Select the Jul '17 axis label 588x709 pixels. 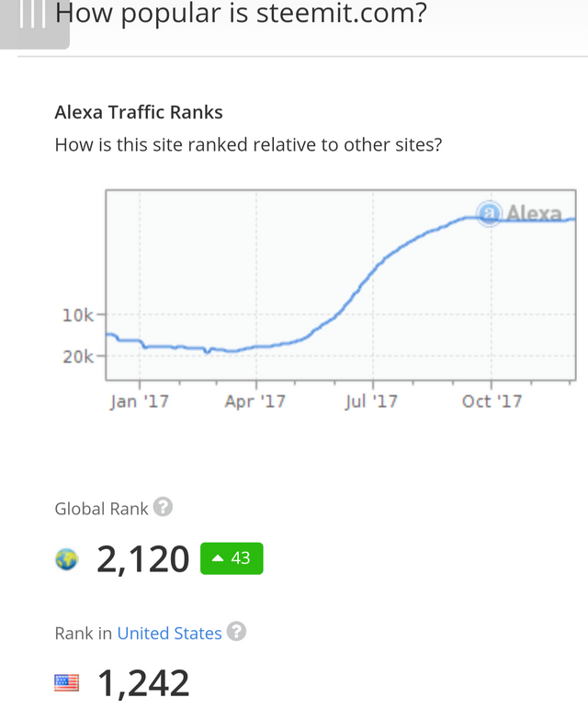pyautogui.click(x=371, y=401)
